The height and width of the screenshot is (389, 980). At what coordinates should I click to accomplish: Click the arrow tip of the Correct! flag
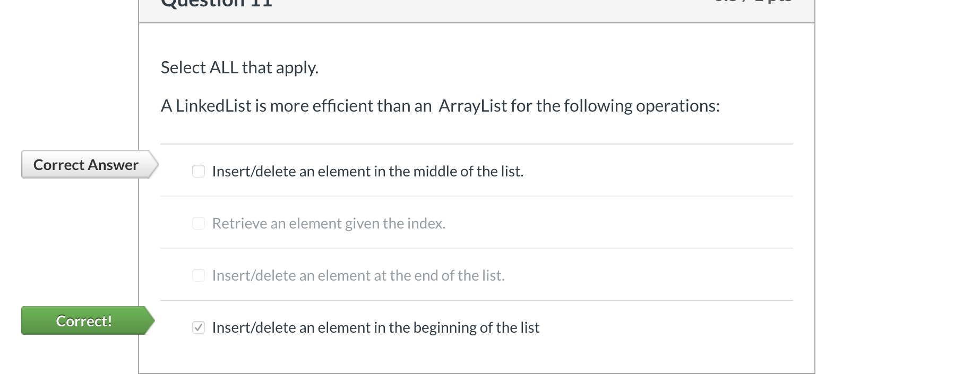(x=151, y=321)
